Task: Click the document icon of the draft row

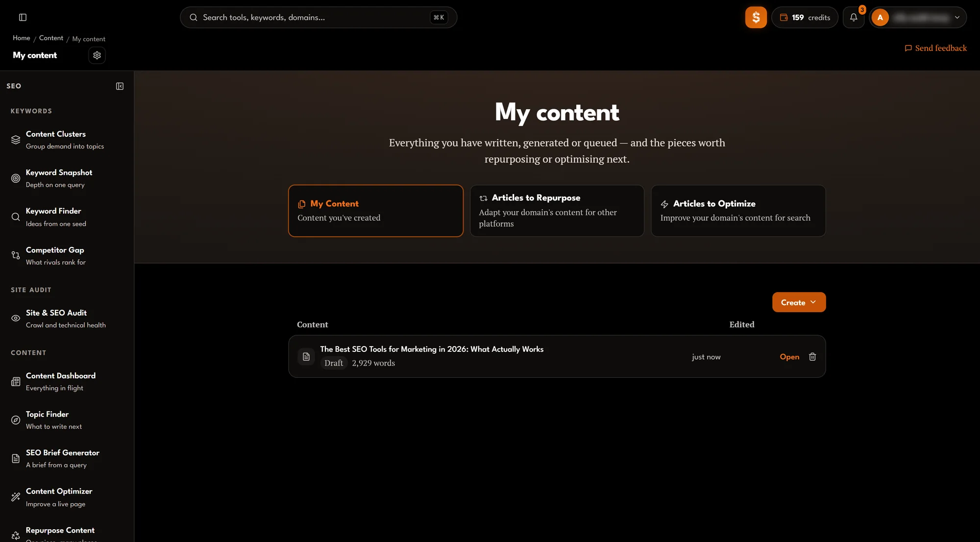Action: coord(306,357)
